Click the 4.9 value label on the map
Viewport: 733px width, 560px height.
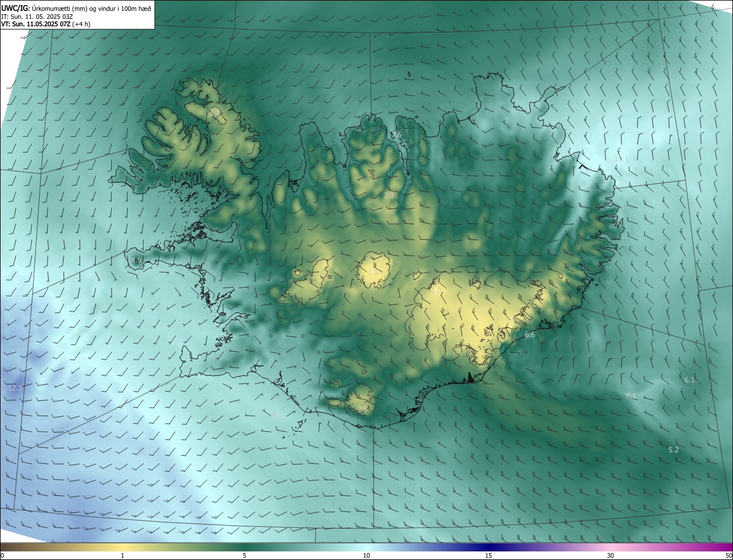click(x=136, y=261)
